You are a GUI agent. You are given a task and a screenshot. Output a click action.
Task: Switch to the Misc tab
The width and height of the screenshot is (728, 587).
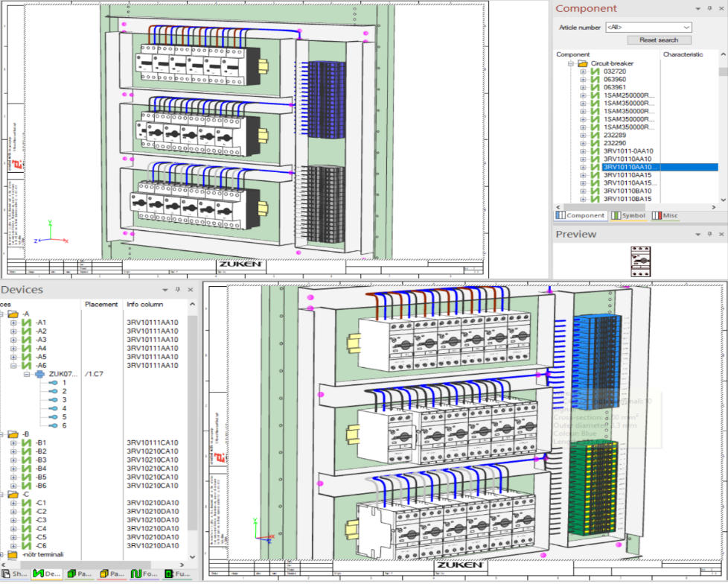[x=665, y=215]
